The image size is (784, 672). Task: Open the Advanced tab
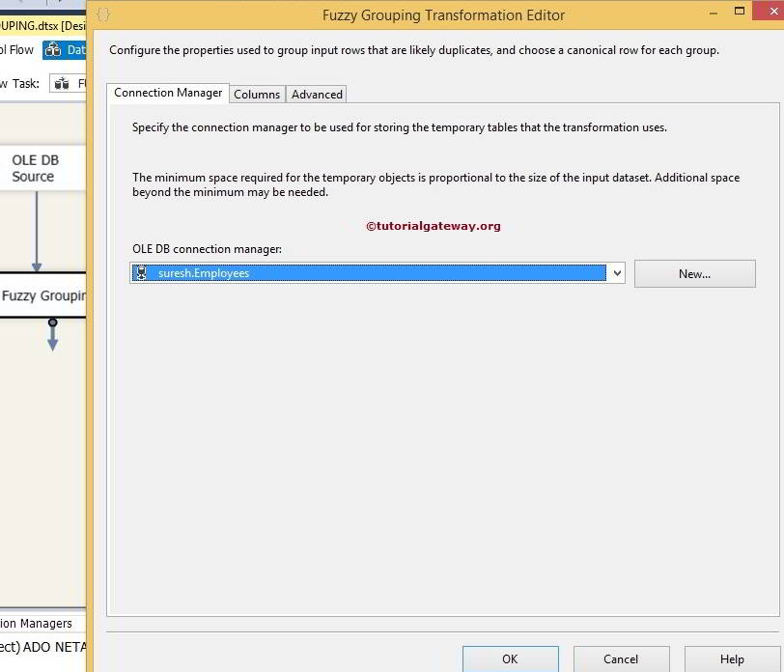coord(317,94)
